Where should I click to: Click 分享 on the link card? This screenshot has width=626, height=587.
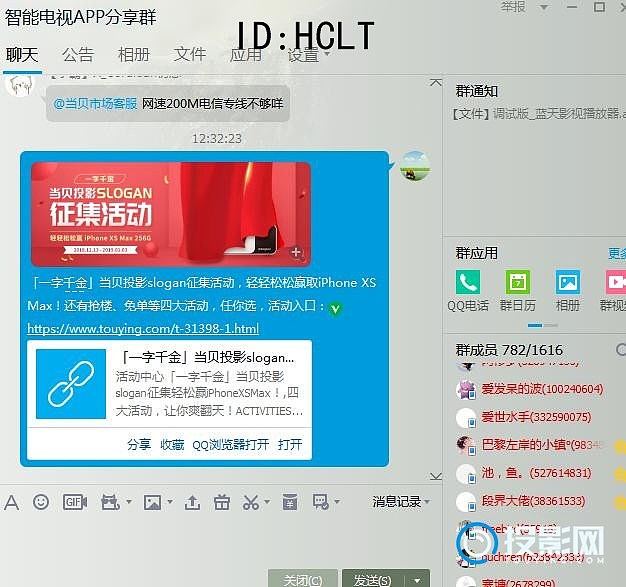pyautogui.click(x=139, y=444)
